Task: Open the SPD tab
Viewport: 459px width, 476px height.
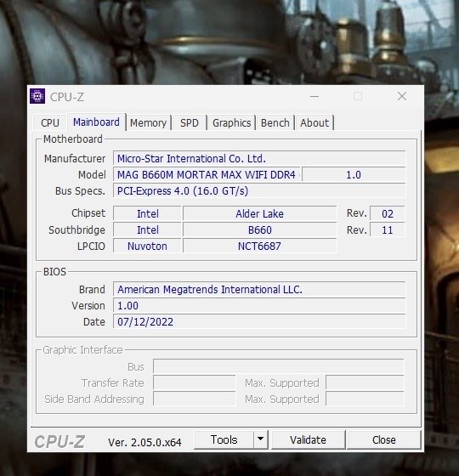Action: [x=189, y=123]
